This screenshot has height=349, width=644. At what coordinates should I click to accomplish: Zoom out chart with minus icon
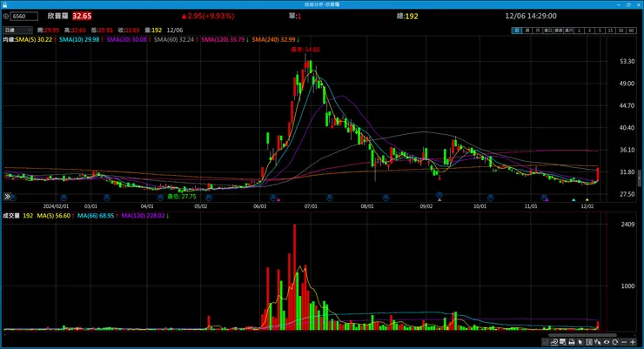pos(624,342)
